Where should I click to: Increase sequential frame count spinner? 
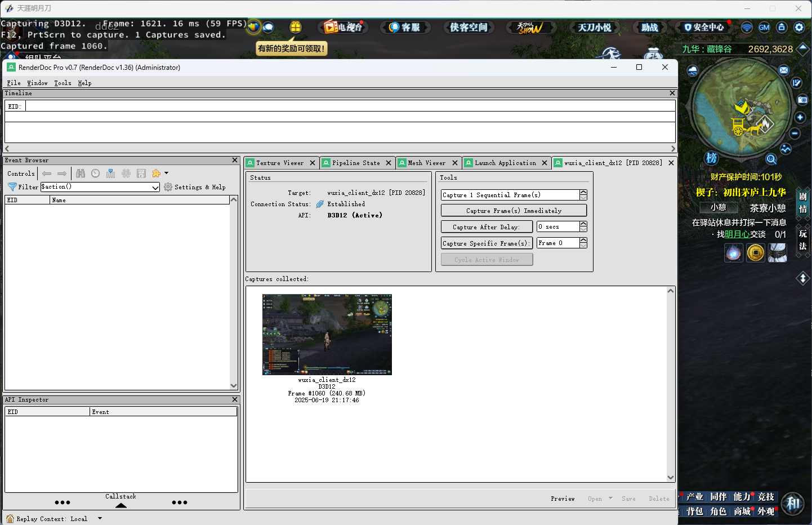(583, 192)
